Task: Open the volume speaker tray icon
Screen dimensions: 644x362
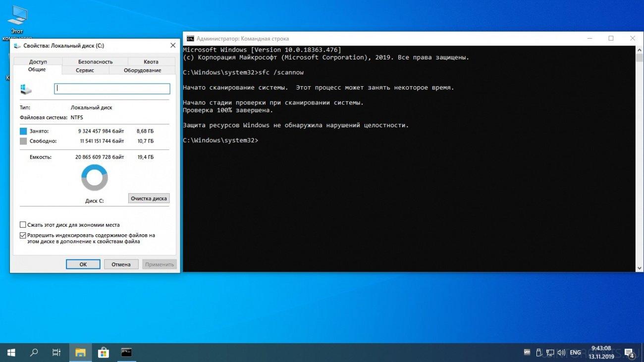Action: 561,353
